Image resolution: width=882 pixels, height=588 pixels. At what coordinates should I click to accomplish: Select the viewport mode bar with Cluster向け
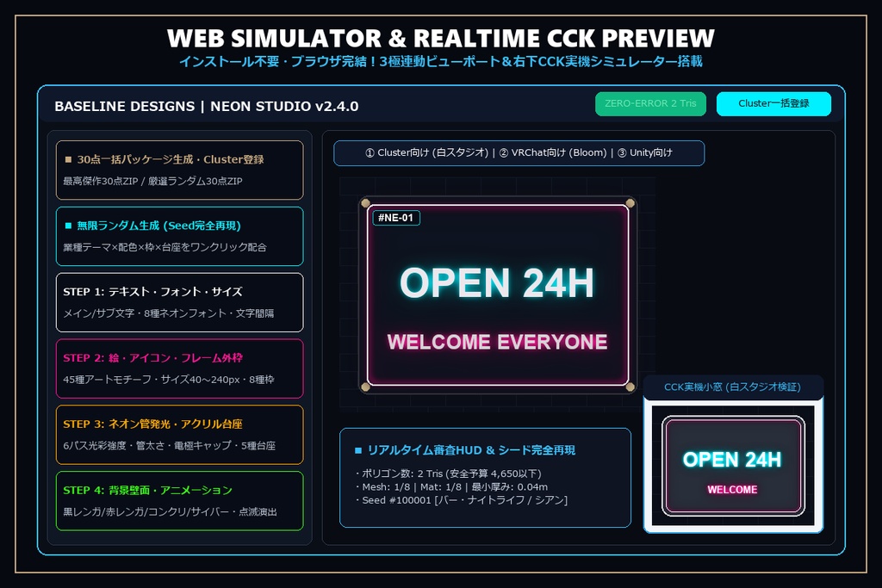pyautogui.click(x=519, y=153)
